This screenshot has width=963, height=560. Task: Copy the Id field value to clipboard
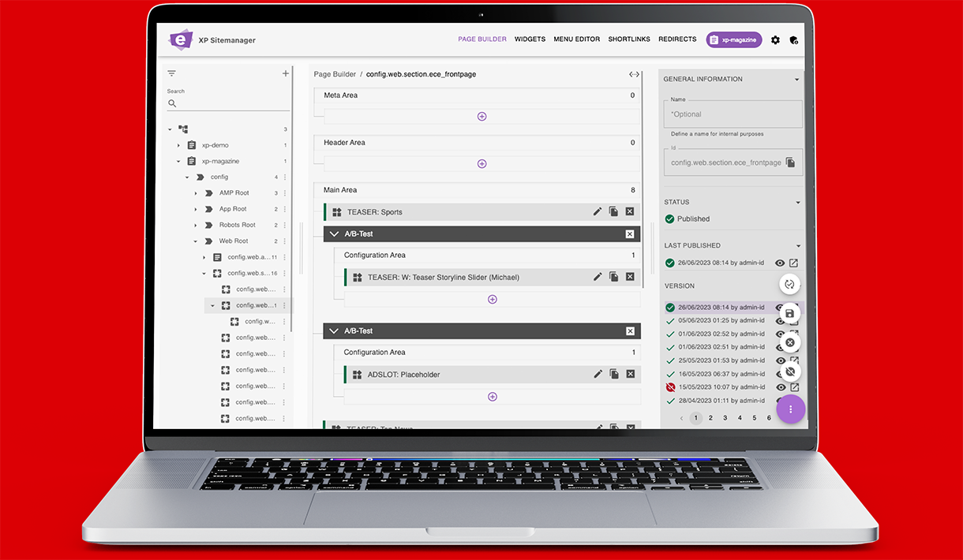(x=790, y=162)
